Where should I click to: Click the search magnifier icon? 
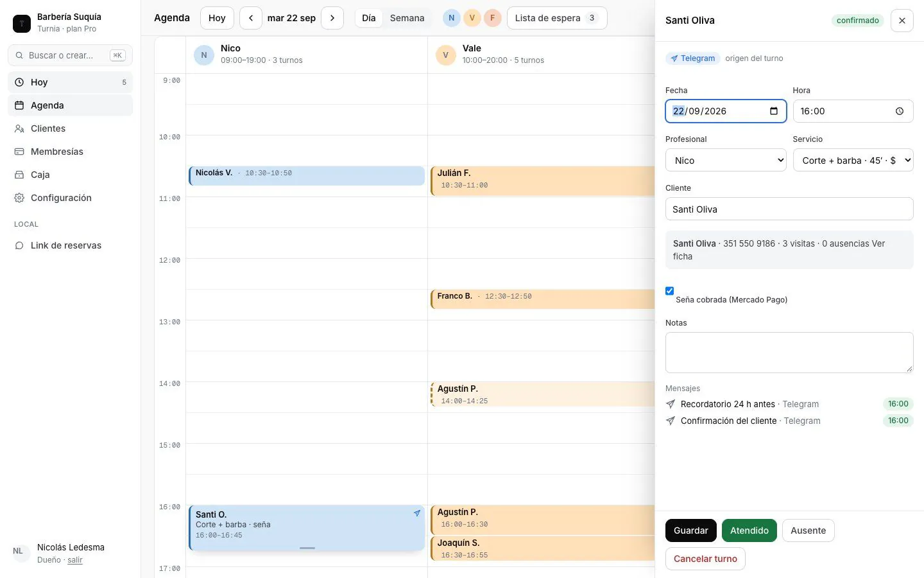tap(19, 55)
